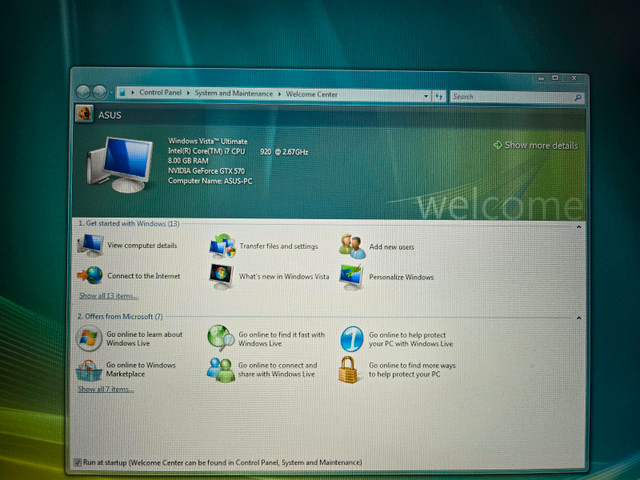The image size is (640, 480).
Task: Click the NVIDIA GeForce GTX 570 text
Action: coord(207,171)
